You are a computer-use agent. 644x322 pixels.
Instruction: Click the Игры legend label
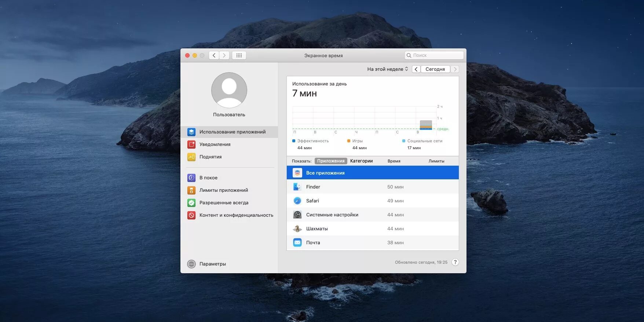point(358,141)
